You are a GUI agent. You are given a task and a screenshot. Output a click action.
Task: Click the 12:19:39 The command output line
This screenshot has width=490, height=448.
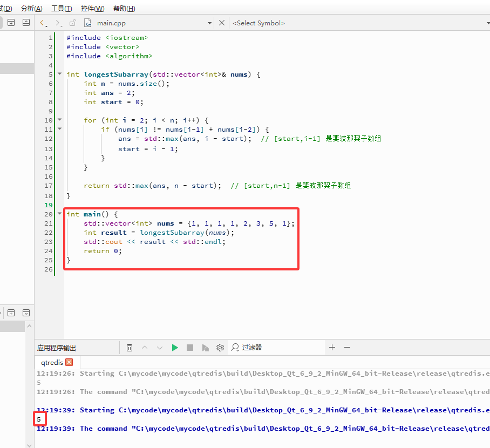coord(263,429)
